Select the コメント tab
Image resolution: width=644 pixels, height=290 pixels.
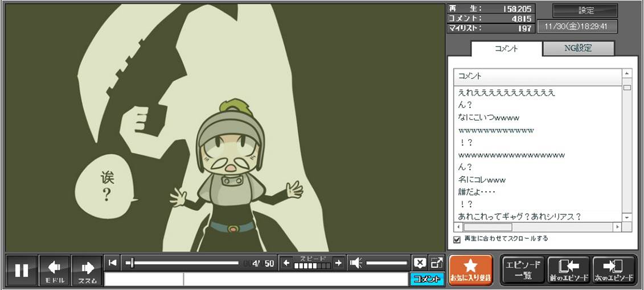click(x=506, y=48)
